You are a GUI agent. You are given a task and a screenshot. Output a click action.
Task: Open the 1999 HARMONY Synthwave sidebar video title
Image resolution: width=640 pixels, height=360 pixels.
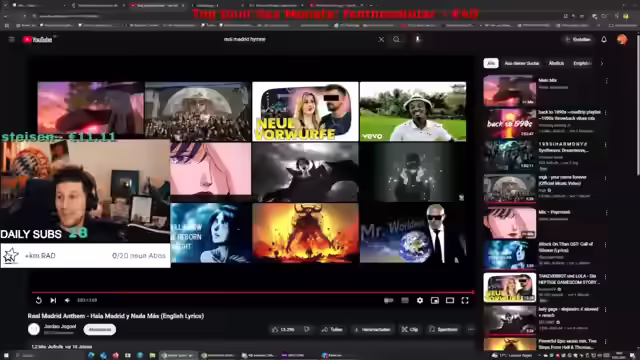click(x=564, y=147)
